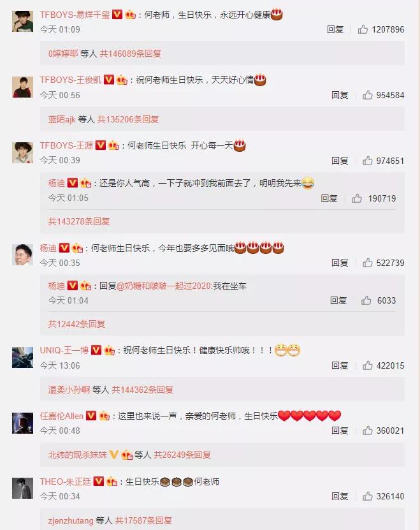
Task: Like TFBOYS-易烊千玺's comment with thumbs-up icon
Action: (x=363, y=29)
